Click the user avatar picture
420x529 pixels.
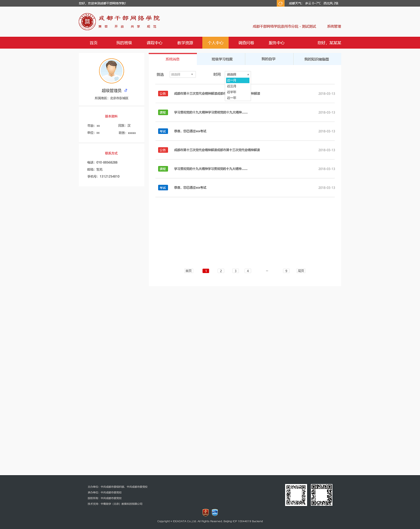click(112, 71)
